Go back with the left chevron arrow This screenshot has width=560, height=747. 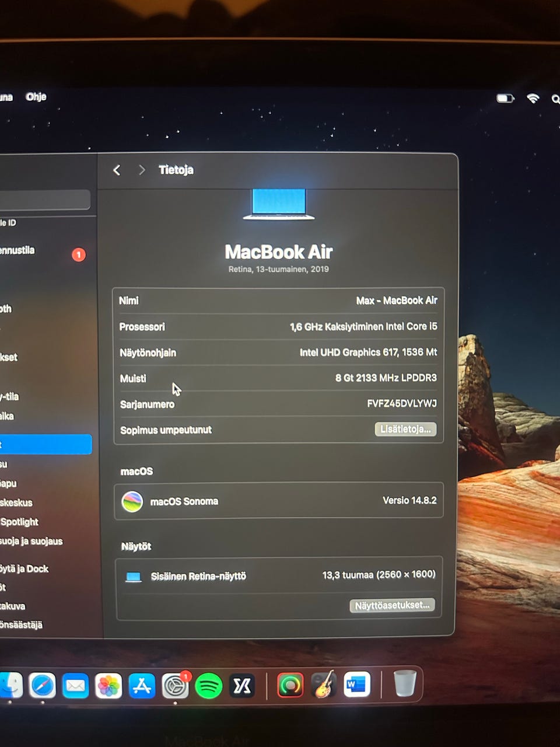coord(117,170)
